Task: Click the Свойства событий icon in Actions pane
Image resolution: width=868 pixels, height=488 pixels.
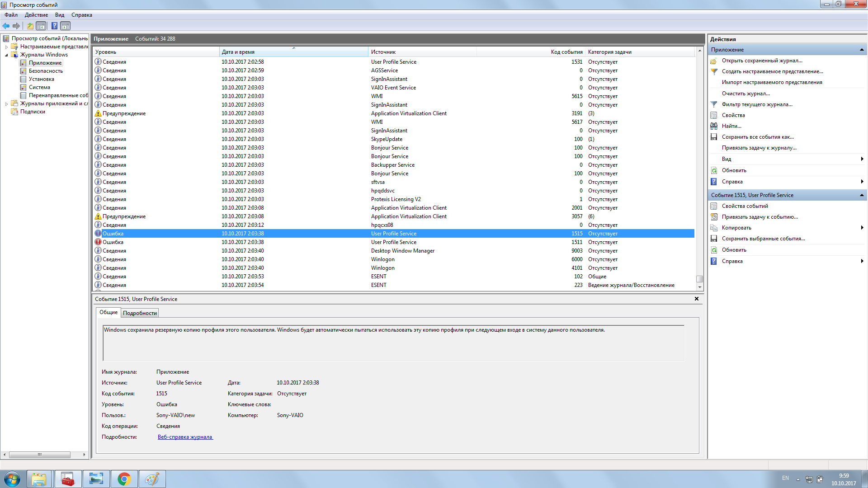Action: tap(714, 206)
